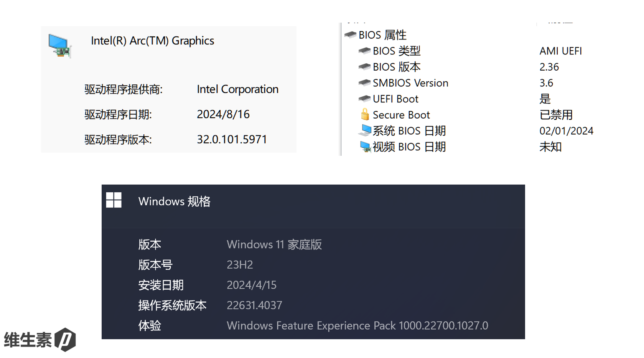Click the OS build number 22631.4037

pos(254,305)
